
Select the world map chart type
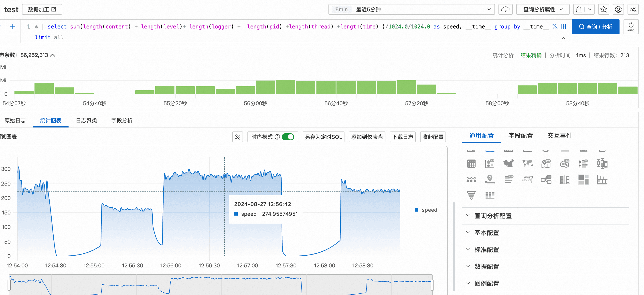coord(527,164)
